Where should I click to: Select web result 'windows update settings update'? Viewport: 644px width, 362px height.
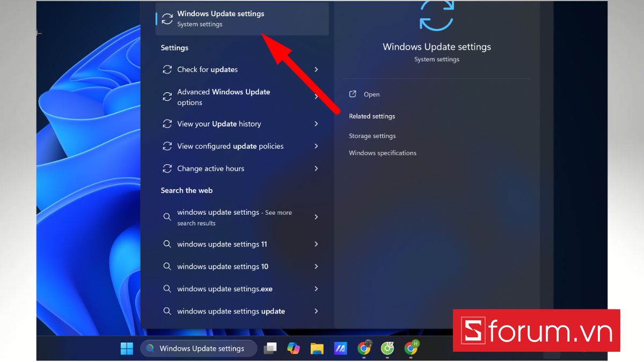[x=242, y=311]
